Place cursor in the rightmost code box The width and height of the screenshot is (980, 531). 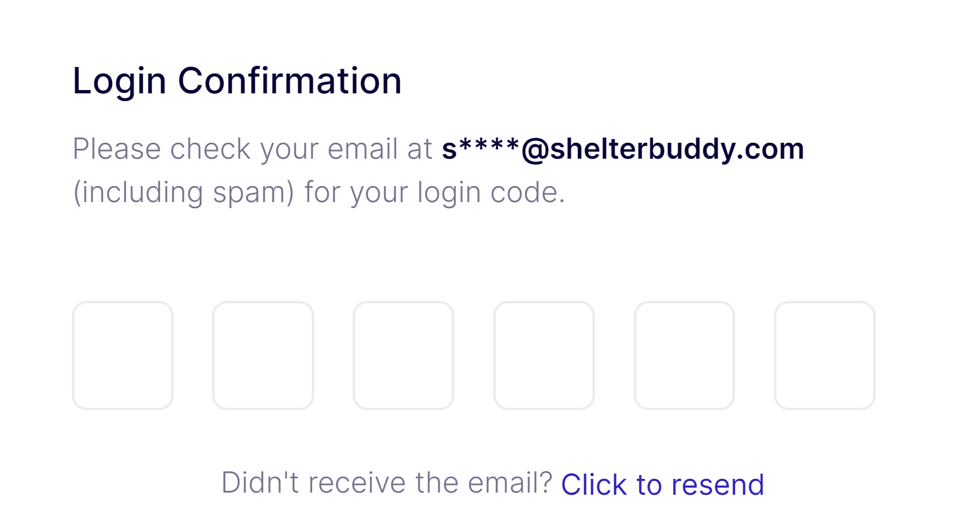pyautogui.click(x=825, y=355)
